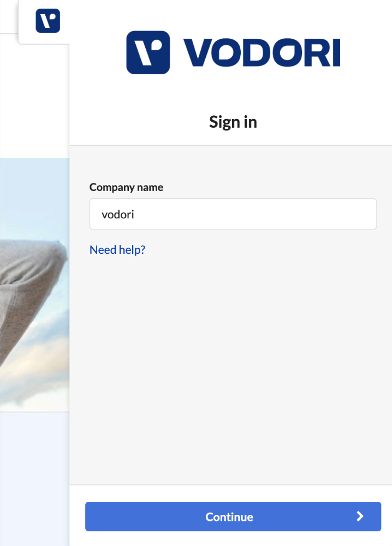Click the Sign in heading

click(x=233, y=122)
